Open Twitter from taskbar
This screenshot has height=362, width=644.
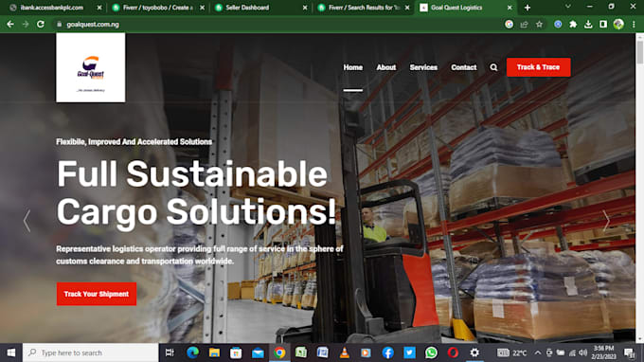[x=409, y=353]
